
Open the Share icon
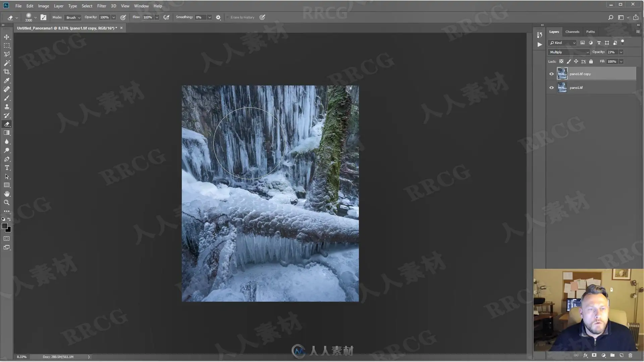pos(636,17)
